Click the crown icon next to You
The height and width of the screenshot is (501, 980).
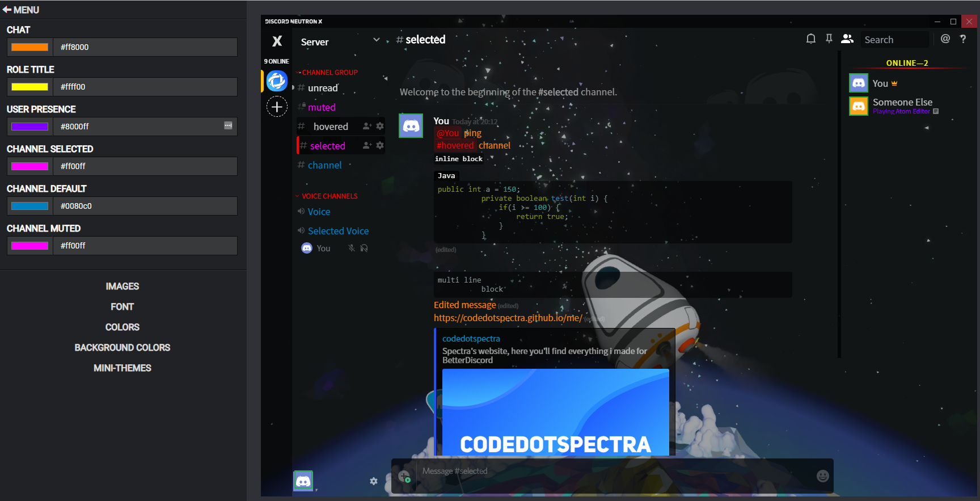(894, 83)
